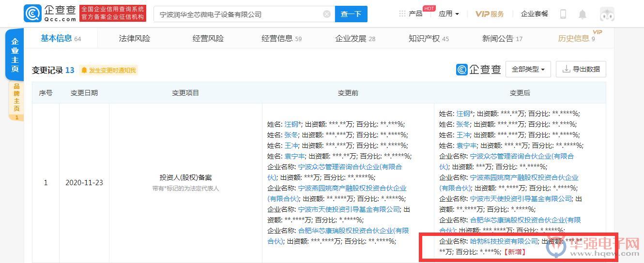The image size is (644, 263).
Task: Click the 查一下 search button
Action: coord(351,14)
